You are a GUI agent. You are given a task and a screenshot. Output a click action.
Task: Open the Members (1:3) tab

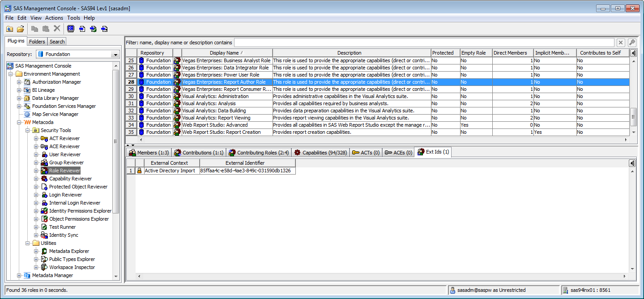click(x=149, y=153)
